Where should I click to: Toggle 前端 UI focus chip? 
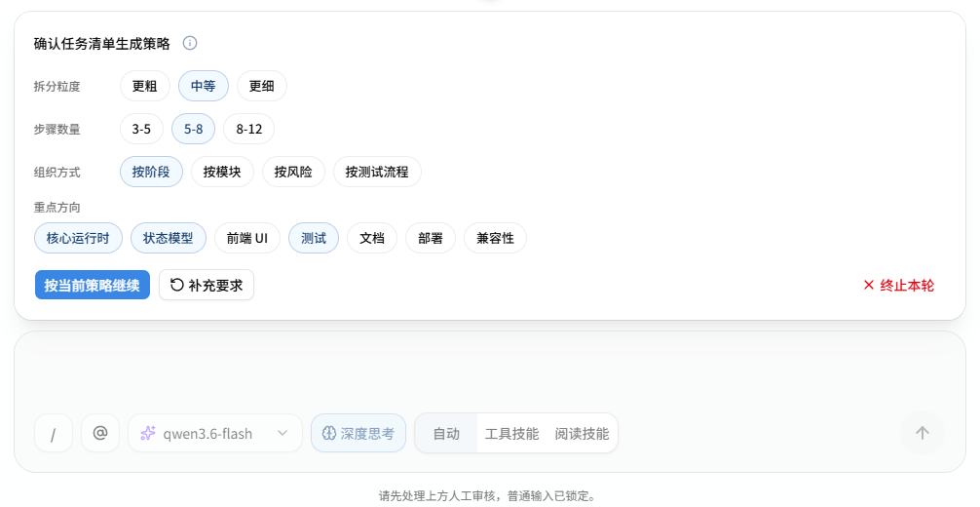247,238
